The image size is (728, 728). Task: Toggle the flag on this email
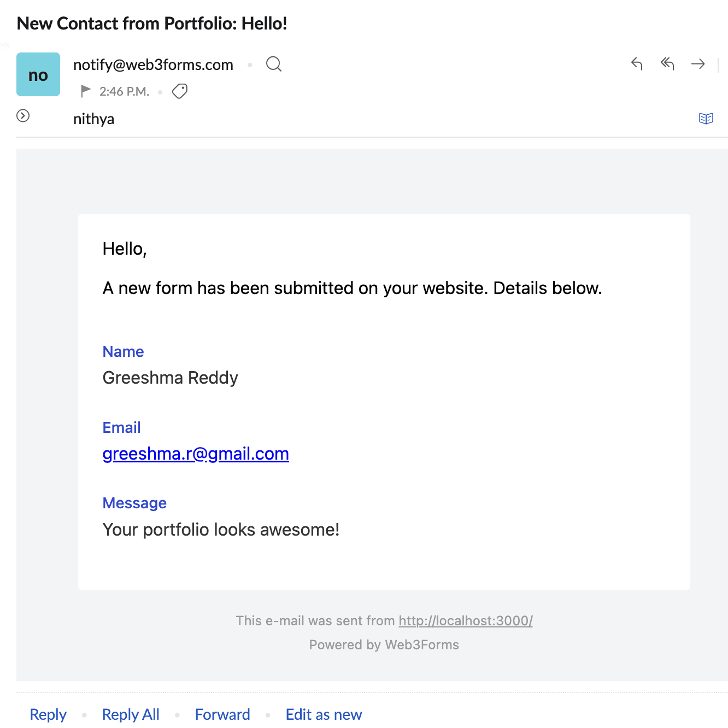pos(86,91)
